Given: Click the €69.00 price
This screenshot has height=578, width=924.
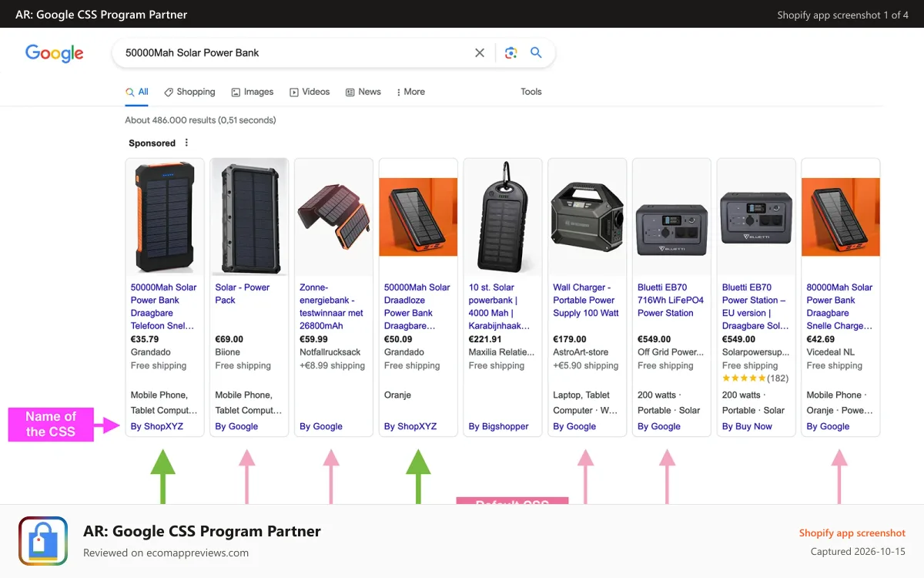Looking at the screenshot, I should (229, 339).
